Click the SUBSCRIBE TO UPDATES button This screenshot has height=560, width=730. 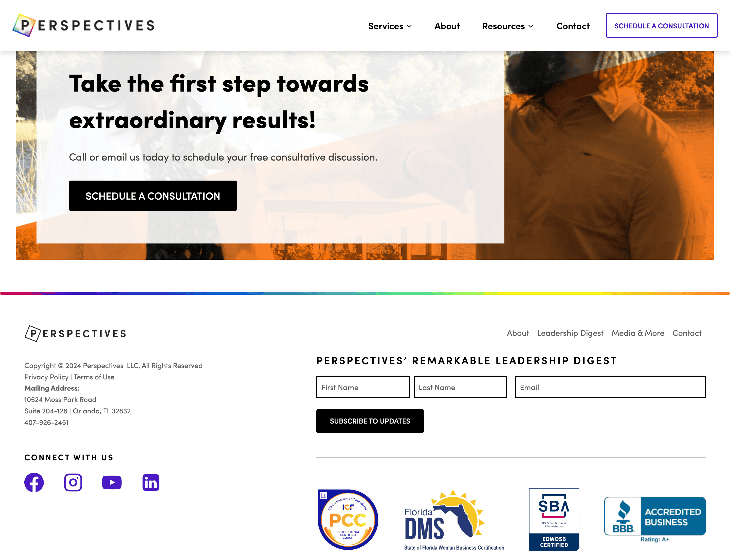coord(370,421)
